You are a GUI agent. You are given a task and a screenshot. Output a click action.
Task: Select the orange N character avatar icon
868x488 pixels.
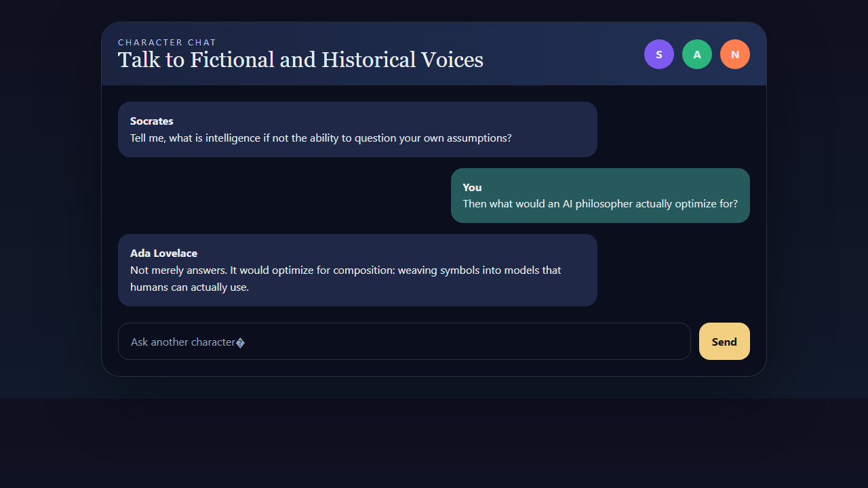tap(735, 54)
